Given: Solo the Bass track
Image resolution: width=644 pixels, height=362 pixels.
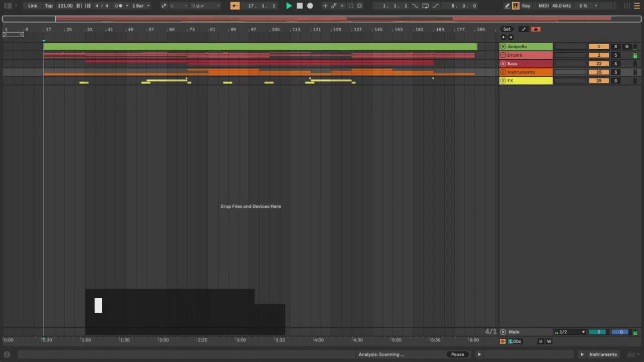Looking at the screenshot, I should (x=615, y=64).
